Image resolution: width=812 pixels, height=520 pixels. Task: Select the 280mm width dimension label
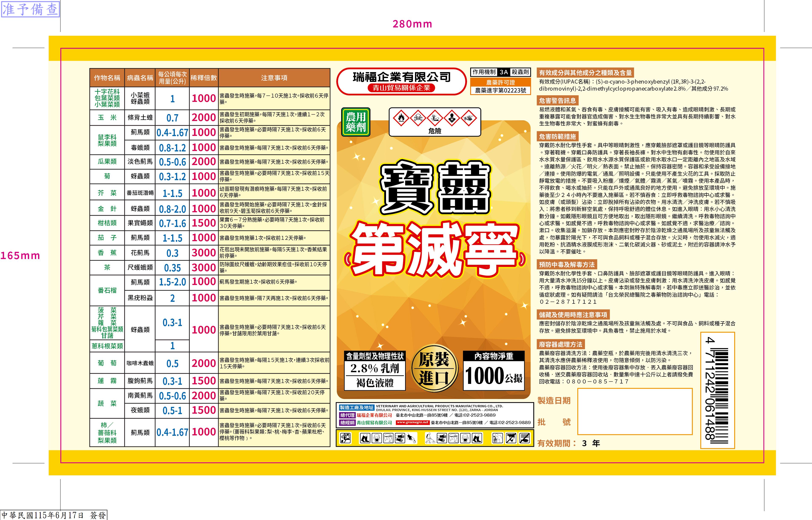coord(412,24)
